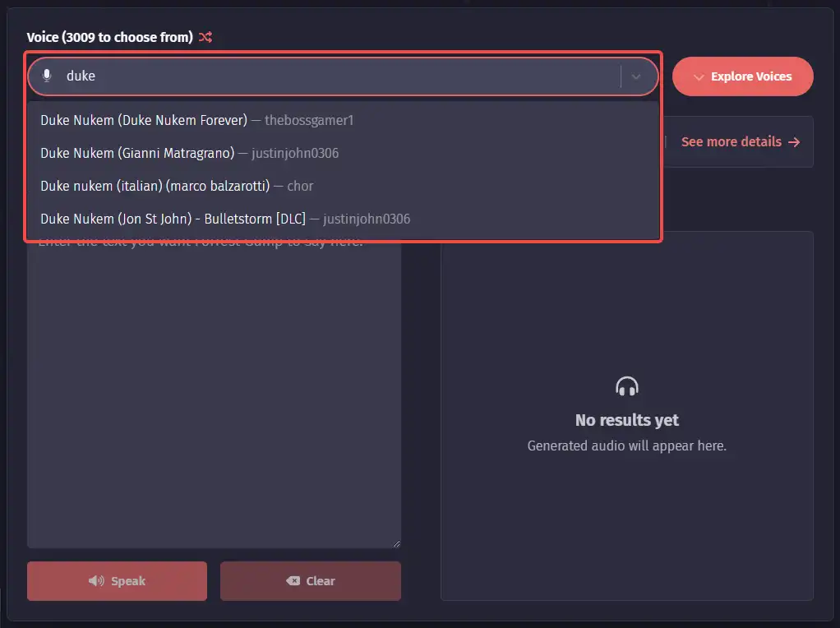Click 'Generated audio will appear here.' text

pyautogui.click(x=627, y=446)
